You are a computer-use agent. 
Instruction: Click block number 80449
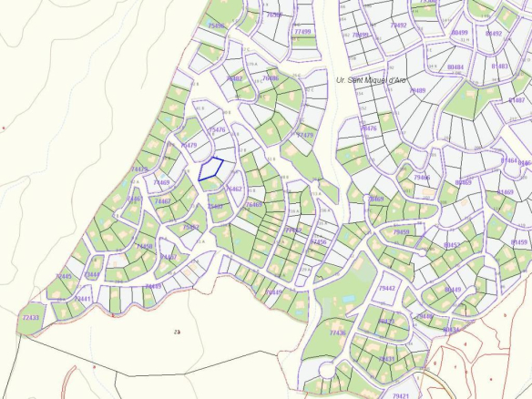453,290
